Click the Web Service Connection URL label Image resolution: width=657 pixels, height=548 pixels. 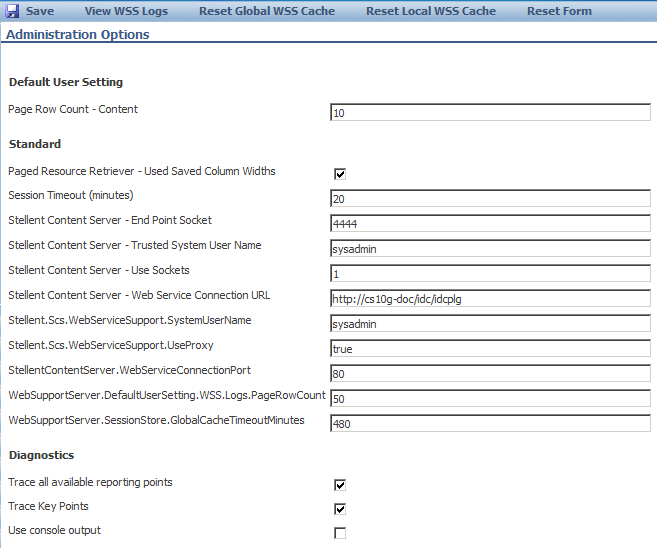coord(139,295)
